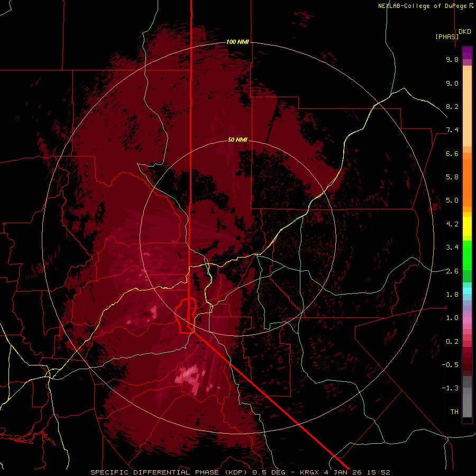476x476 pixels.
Task: Click the TH label on color scale
Action: tap(454, 412)
